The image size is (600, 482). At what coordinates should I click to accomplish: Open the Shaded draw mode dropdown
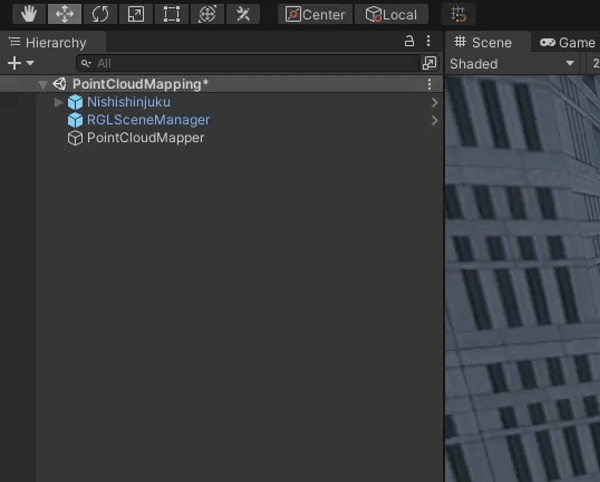(512, 63)
